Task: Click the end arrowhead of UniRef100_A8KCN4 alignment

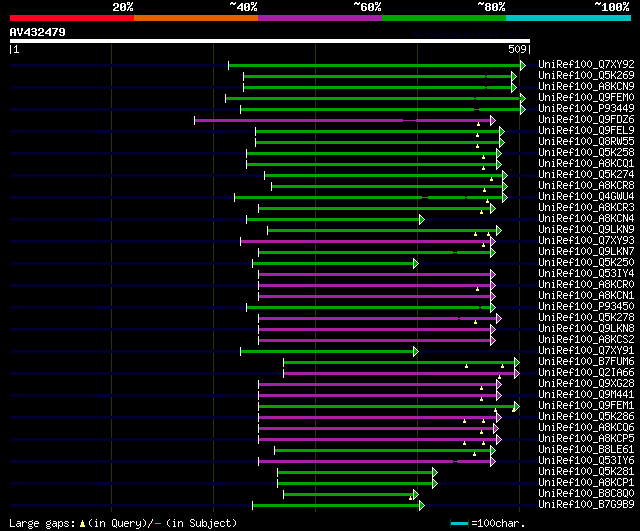Action: click(422, 220)
